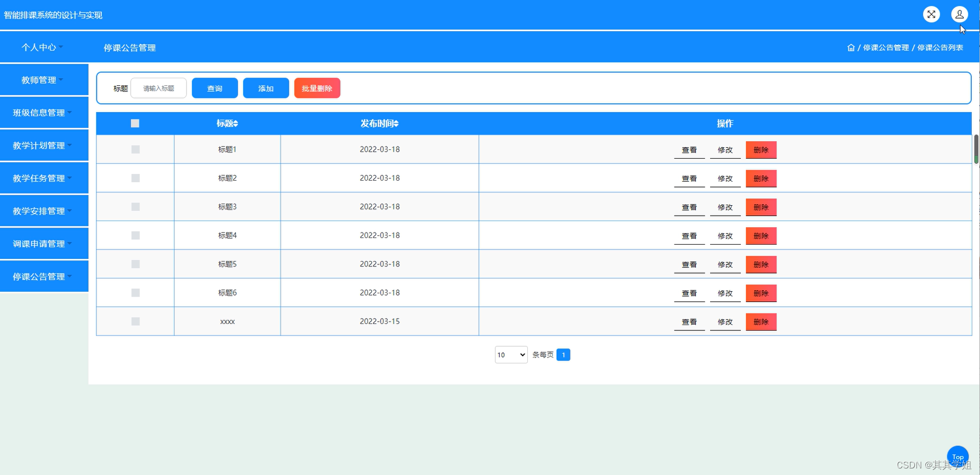Edit the 标题3 row with 修改
The width and height of the screenshot is (980, 475).
pos(725,207)
